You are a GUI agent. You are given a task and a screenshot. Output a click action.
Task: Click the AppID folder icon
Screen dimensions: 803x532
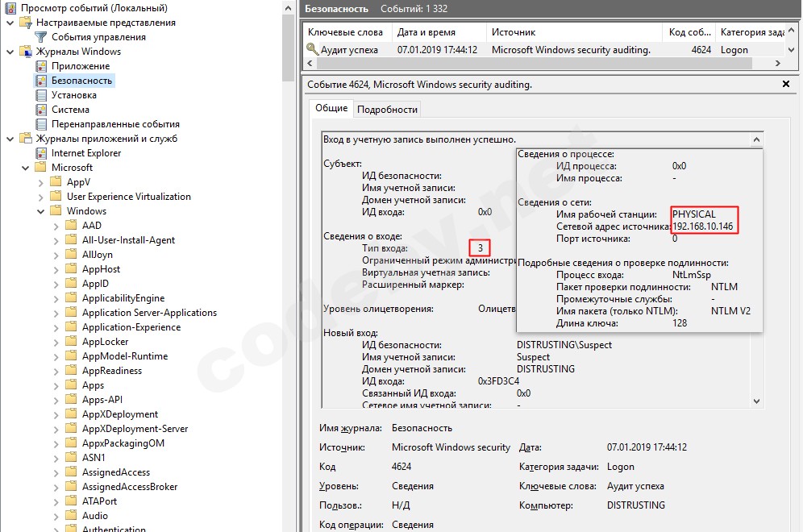72,284
